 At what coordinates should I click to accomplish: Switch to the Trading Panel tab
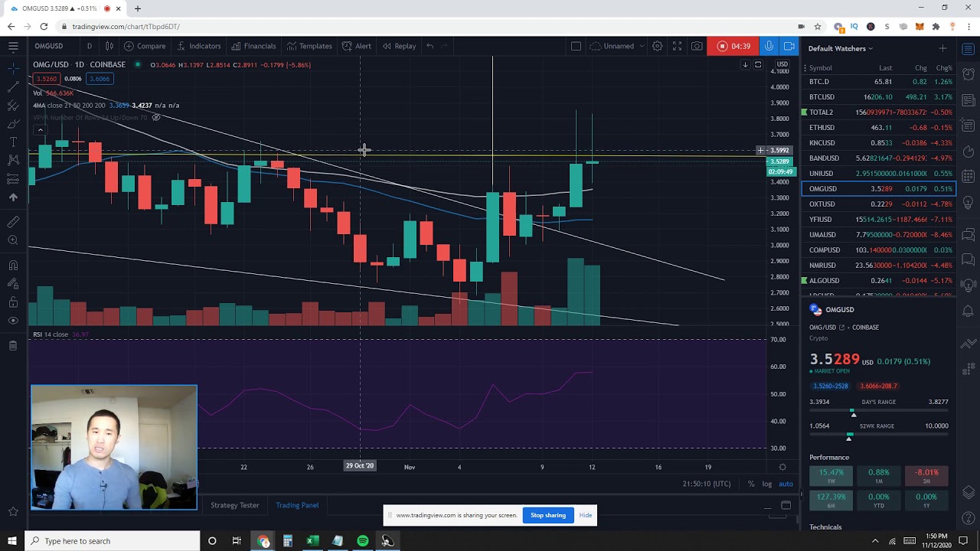[297, 505]
